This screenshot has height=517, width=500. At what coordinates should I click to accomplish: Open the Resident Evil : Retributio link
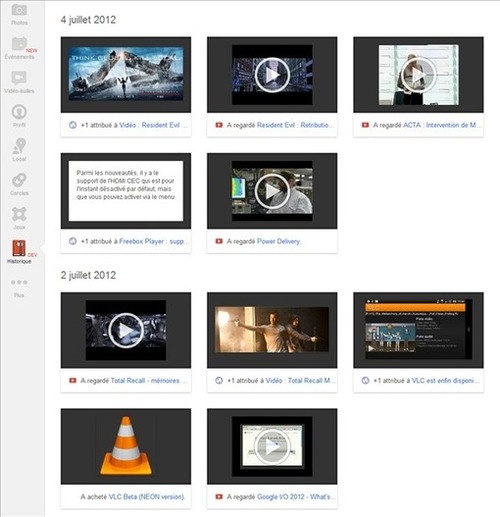coord(295,125)
